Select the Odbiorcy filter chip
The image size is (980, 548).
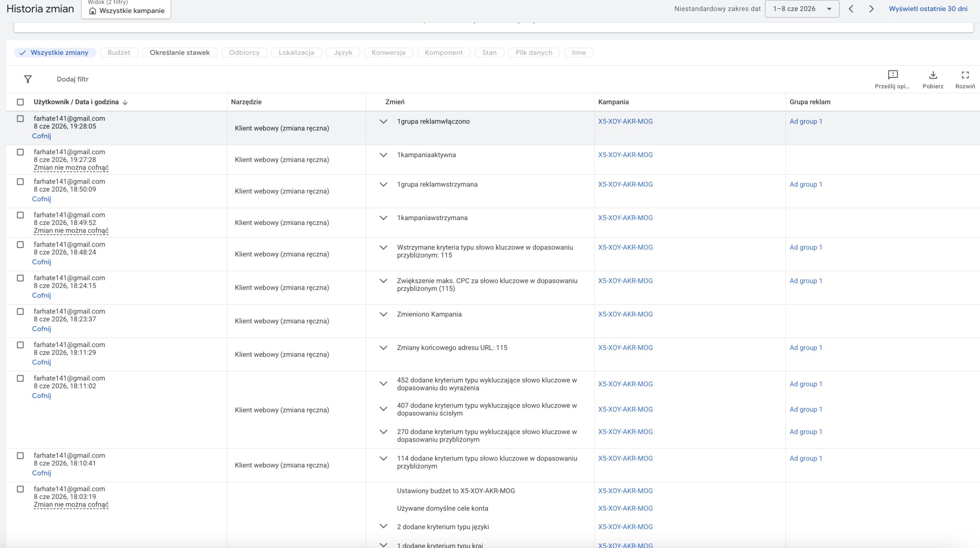tap(244, 52)
